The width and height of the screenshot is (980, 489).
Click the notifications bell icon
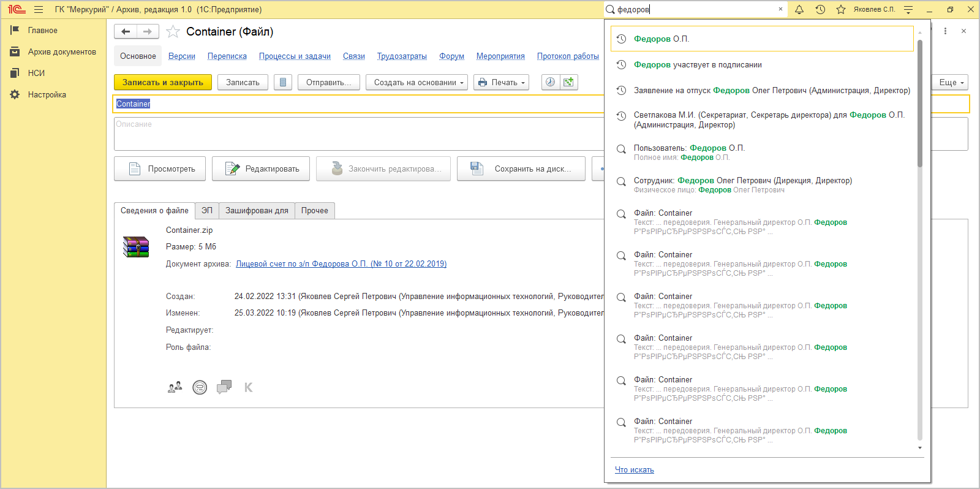point(799,9)
